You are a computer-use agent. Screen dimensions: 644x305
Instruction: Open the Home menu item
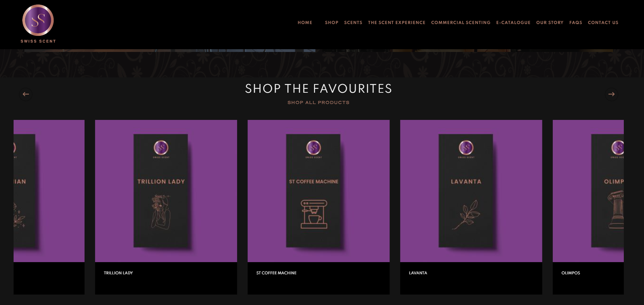click(305, 23)
